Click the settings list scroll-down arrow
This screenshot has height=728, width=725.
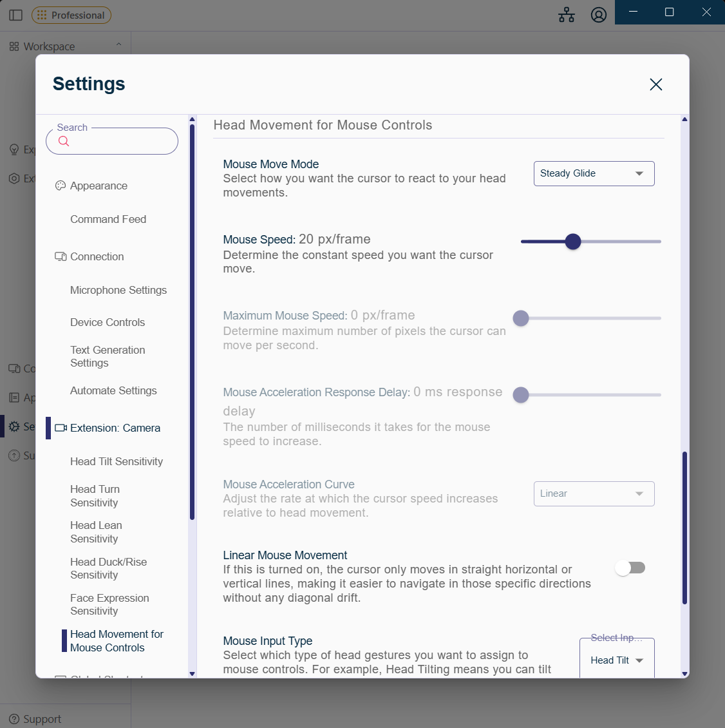click(192, 674)
